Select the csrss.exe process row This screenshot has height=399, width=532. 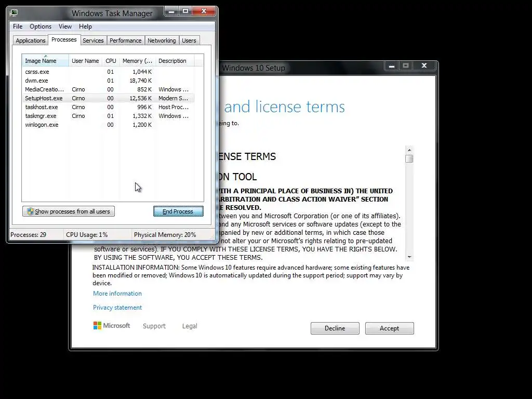(108, 72)
